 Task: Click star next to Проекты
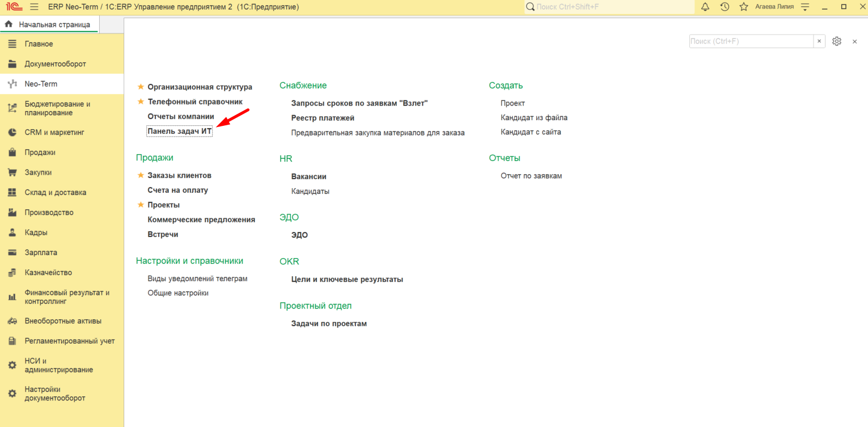pyautogui.click(x=141, y=205)
